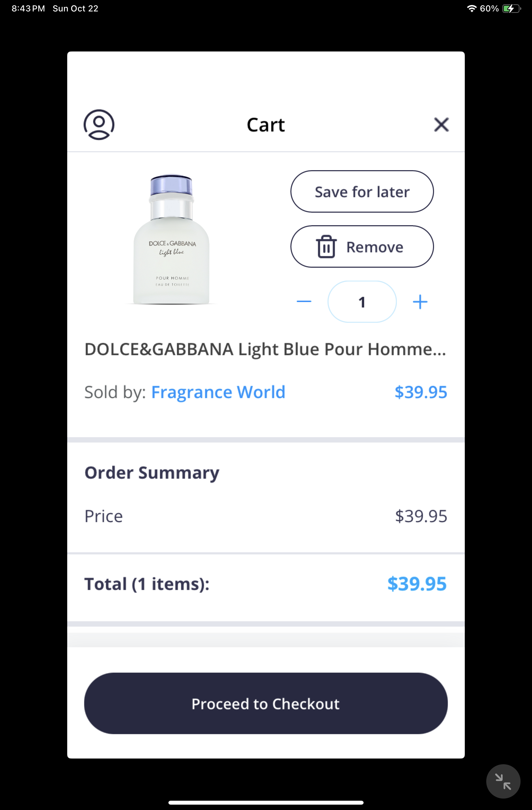Decrease quantity with the minus icon
This screenshot has height=810, width=532.
pos(304,302)
